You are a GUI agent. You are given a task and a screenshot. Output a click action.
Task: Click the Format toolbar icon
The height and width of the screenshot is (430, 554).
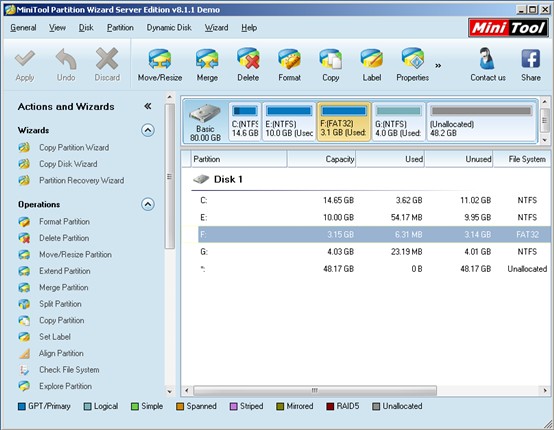(x=289, y=59)
